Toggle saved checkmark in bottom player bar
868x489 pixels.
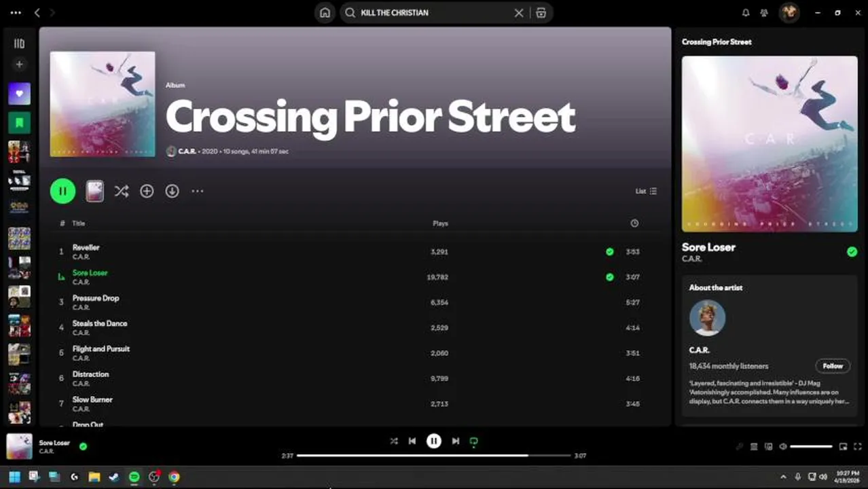click(83, 446)
